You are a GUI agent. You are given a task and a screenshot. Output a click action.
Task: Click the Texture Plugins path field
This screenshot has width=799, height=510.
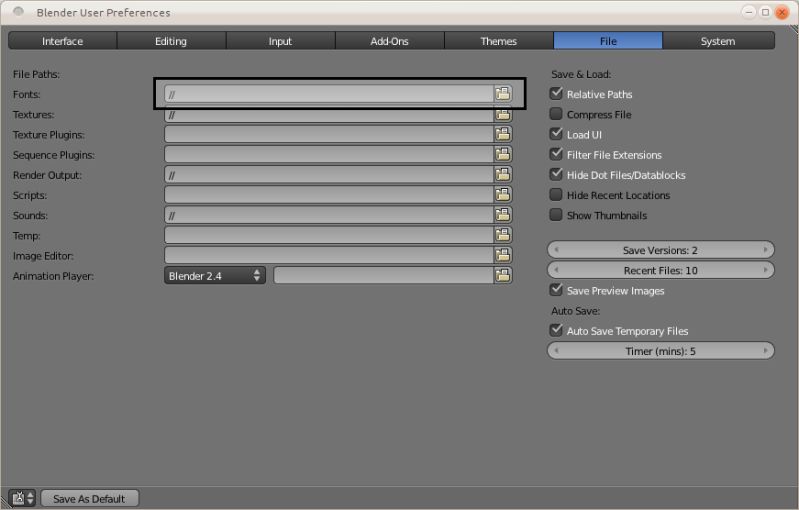(329, 134)
